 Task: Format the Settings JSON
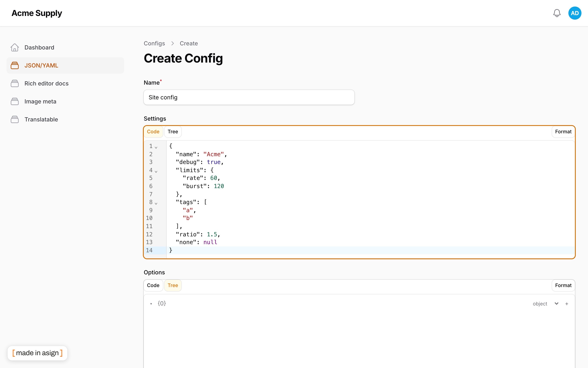(563, 132)
